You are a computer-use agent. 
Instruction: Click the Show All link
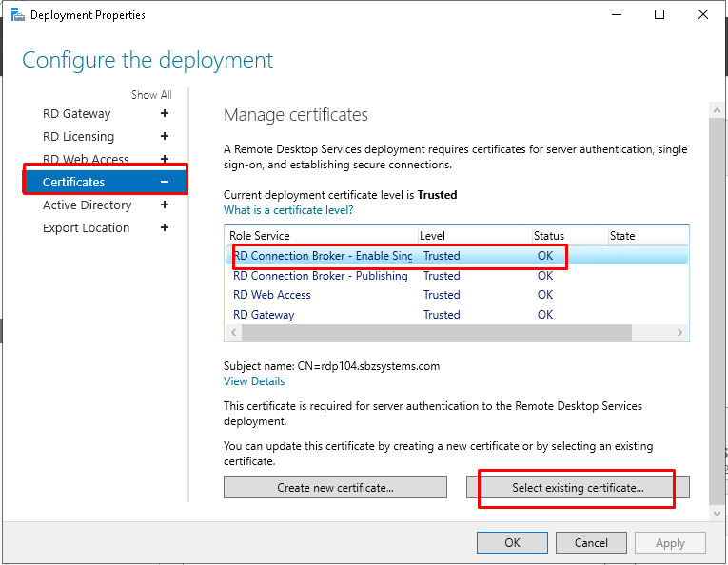point(151,94)
